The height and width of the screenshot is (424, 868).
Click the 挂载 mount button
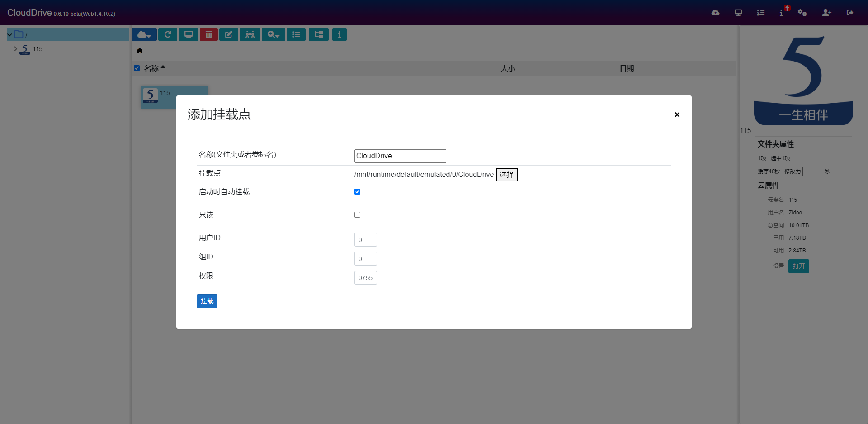(x=207, y=301)
